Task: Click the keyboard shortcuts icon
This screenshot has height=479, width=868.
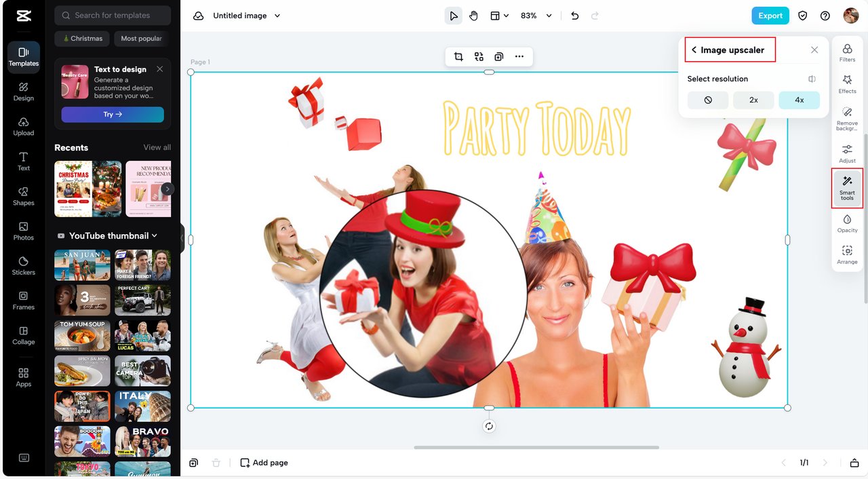Action: click(24, 458)
